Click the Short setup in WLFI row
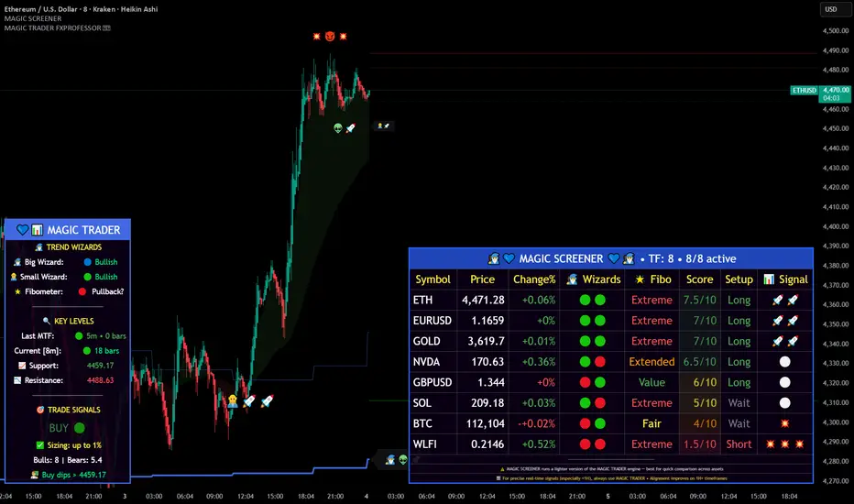Viewport: 854px width, 504px height. click(739, 444)
